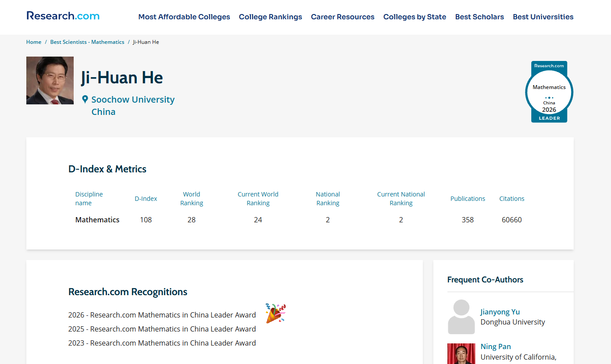Click the National Ranking column header
Image resolution: width=611 pixels, height=364 pixels.
pos(328,199)
